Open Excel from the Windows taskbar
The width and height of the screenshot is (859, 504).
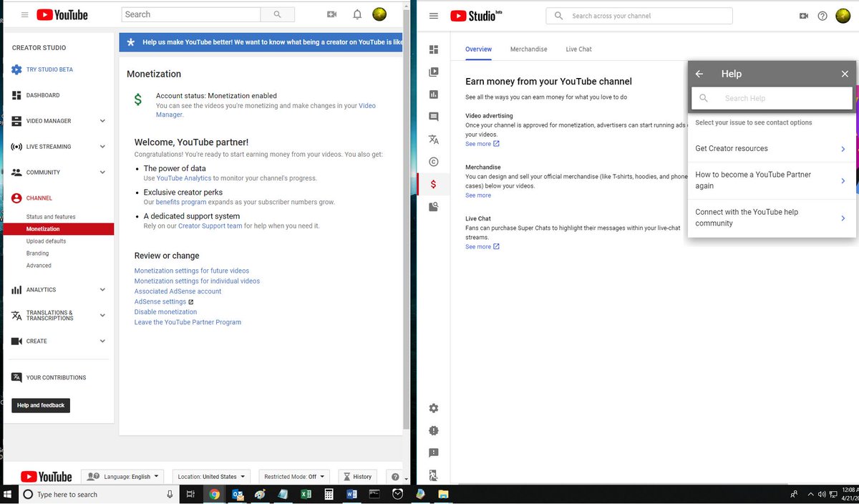(x=305, y=494)
